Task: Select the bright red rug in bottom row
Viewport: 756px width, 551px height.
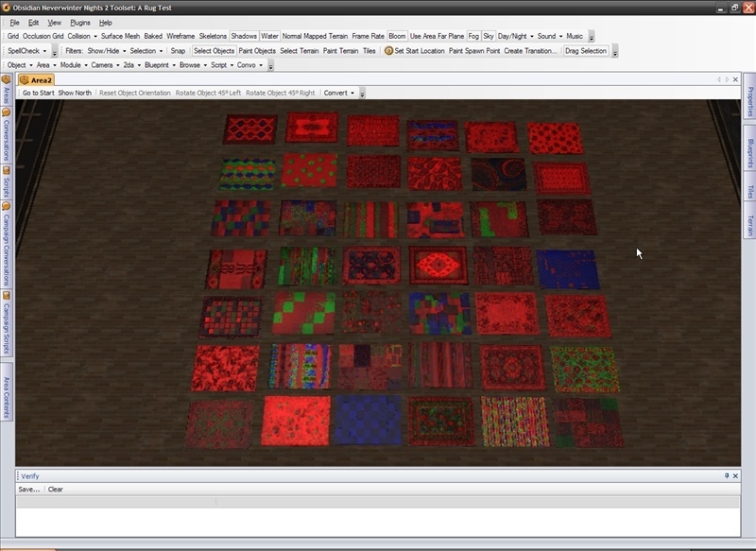Action: point(296,421)
